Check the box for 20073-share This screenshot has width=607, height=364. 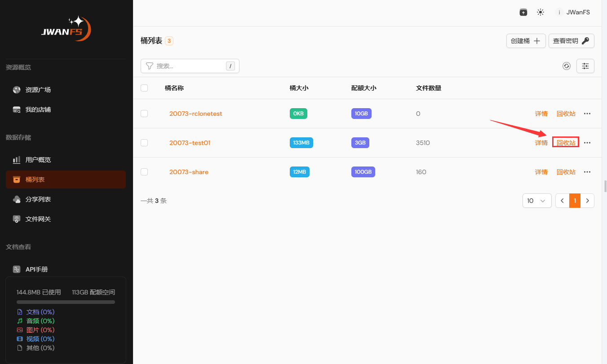tap(144, 172)
